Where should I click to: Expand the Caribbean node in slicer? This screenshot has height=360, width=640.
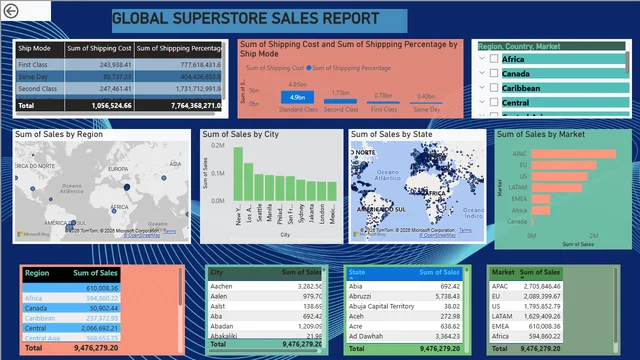(x=482, y=87)
